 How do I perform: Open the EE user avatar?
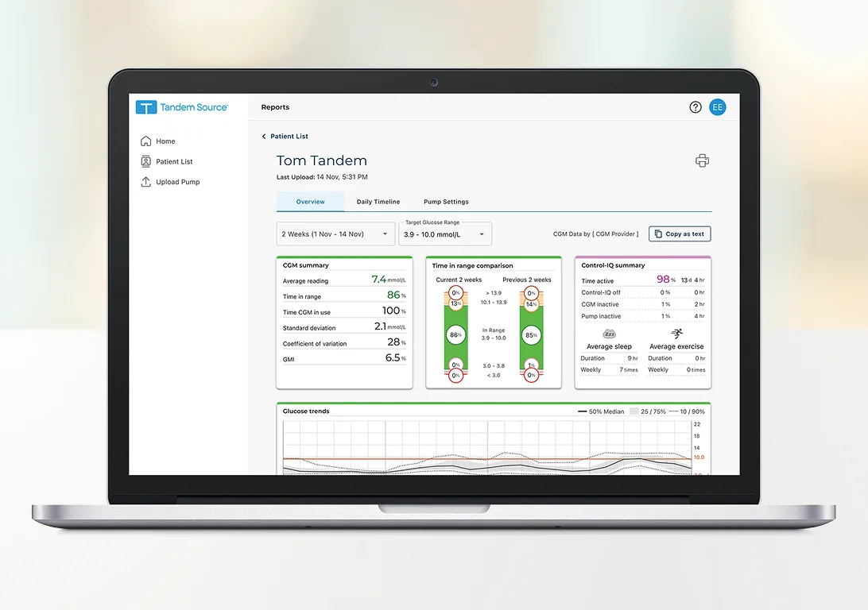(717, 106)
